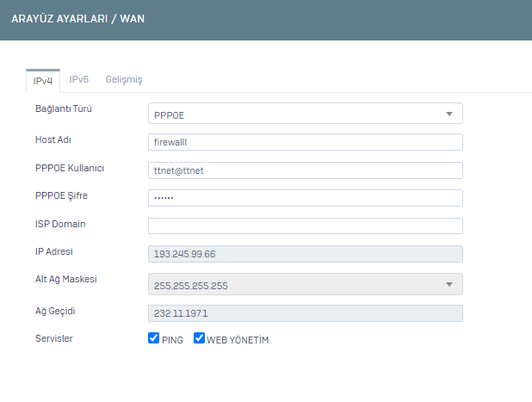Click the ARAYÜZ AYARLARI / WAN header title
This screenshot has height=402, width=532.
click(x=77, y=18)
